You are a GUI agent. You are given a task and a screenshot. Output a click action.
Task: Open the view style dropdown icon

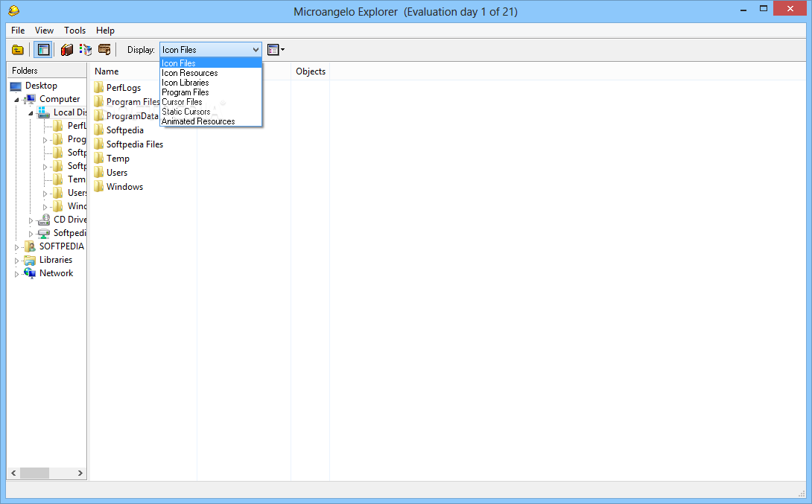tap(276, 50)
